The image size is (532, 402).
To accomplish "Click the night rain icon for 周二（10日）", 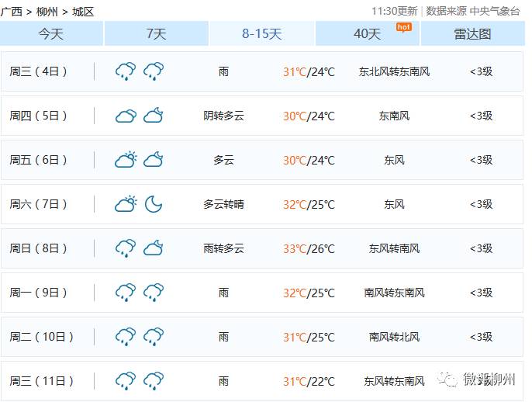I will pos(154,337).
